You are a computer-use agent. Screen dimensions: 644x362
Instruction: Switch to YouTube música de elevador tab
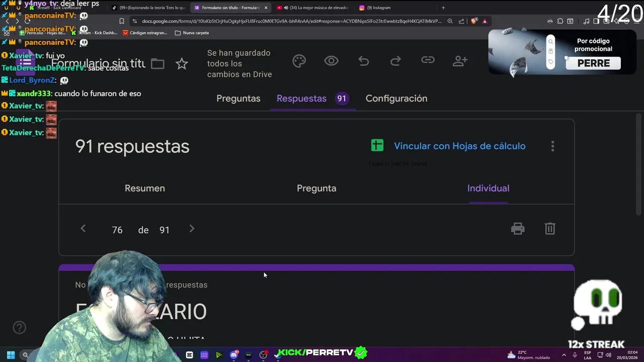[313, 8]
